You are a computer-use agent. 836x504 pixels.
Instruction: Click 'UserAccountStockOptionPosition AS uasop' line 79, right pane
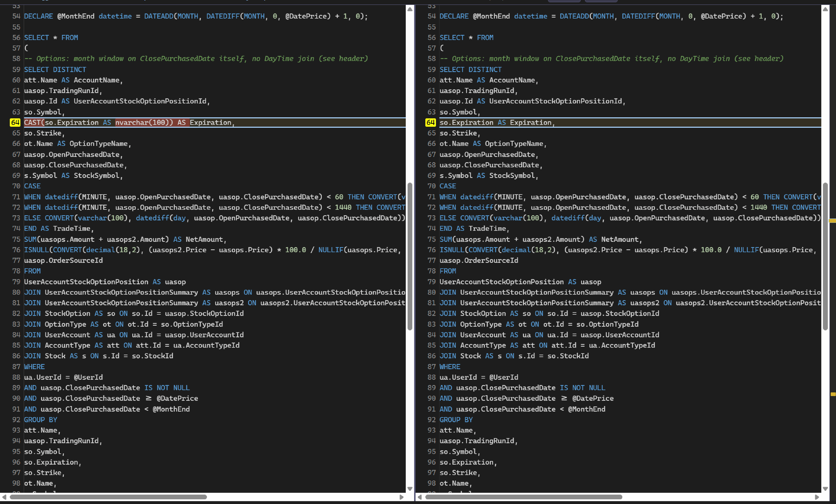click(x=520, y=282)
